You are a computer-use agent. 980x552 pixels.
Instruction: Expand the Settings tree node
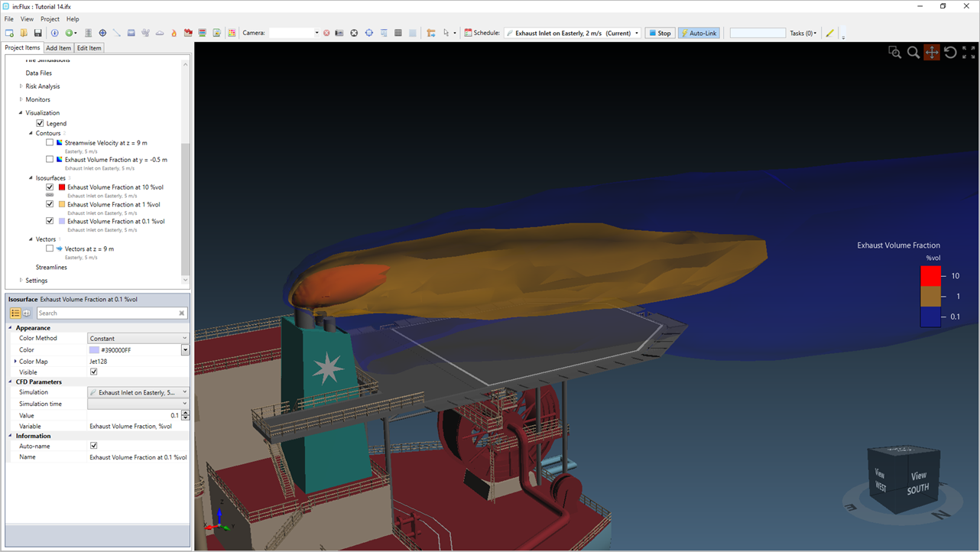pyautogui.click(x=21, y=281)
